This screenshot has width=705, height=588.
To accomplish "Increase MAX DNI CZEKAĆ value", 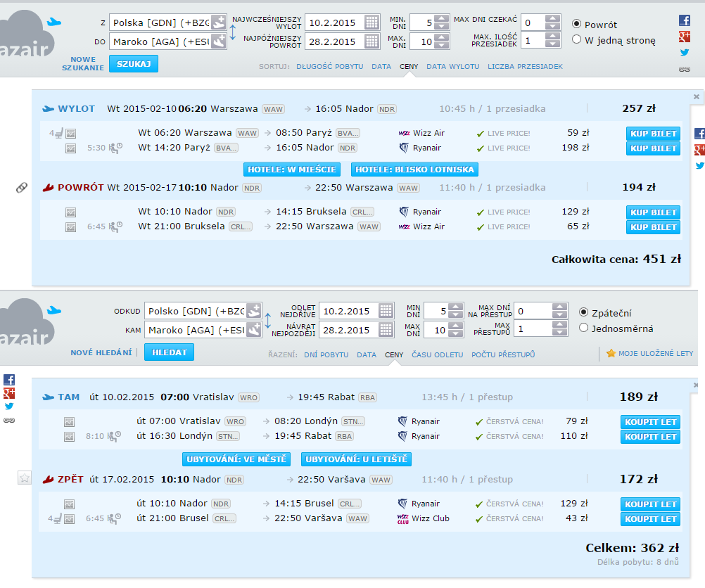I will click(x=553, y=18).
